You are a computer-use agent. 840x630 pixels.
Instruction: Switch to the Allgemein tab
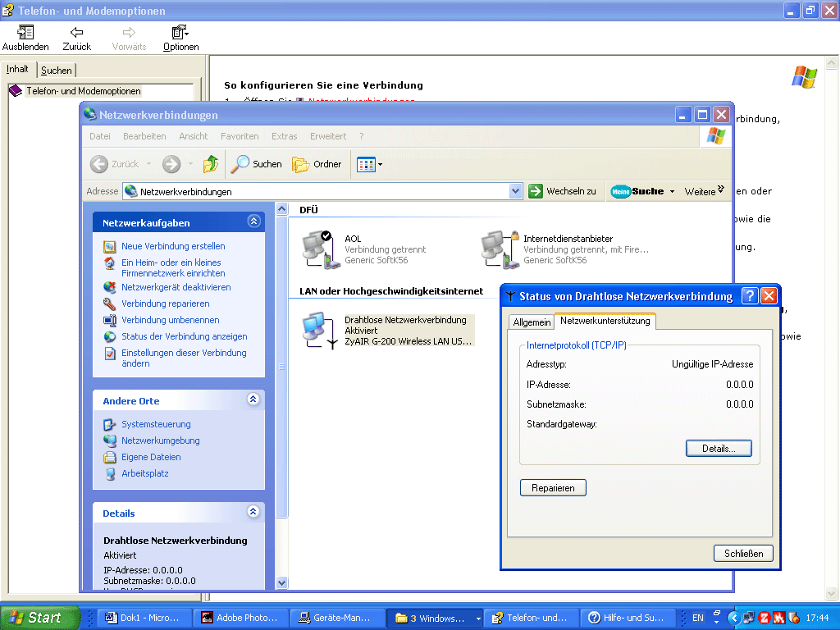[x=532, y=322]
